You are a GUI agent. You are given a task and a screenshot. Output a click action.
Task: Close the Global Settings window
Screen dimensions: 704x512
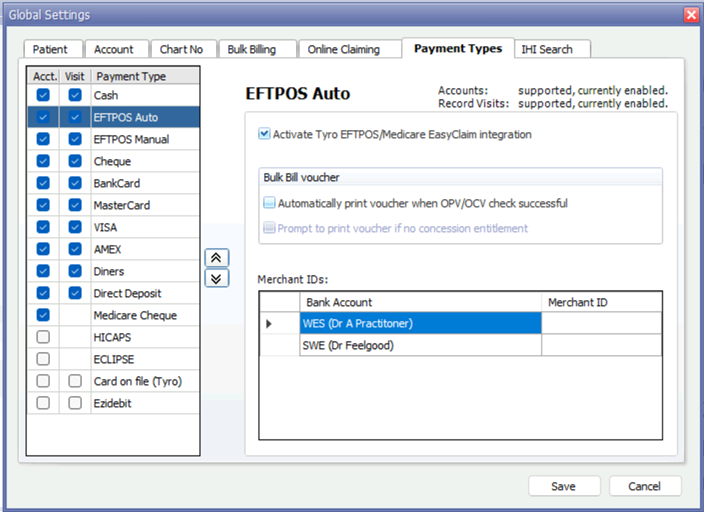[x=691, y=15]
